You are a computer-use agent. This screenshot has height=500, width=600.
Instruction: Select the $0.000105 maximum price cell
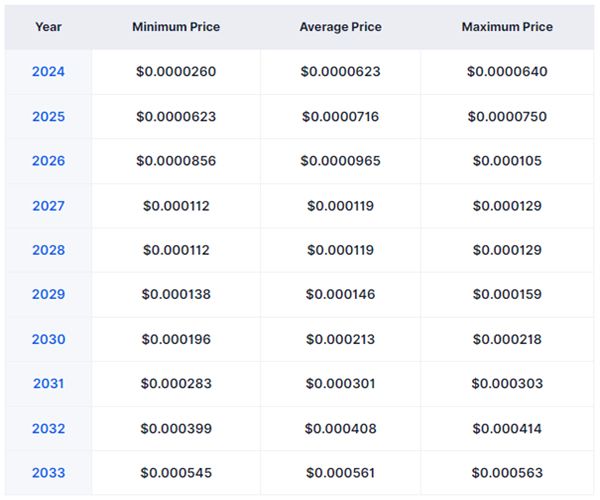(507, 161)
